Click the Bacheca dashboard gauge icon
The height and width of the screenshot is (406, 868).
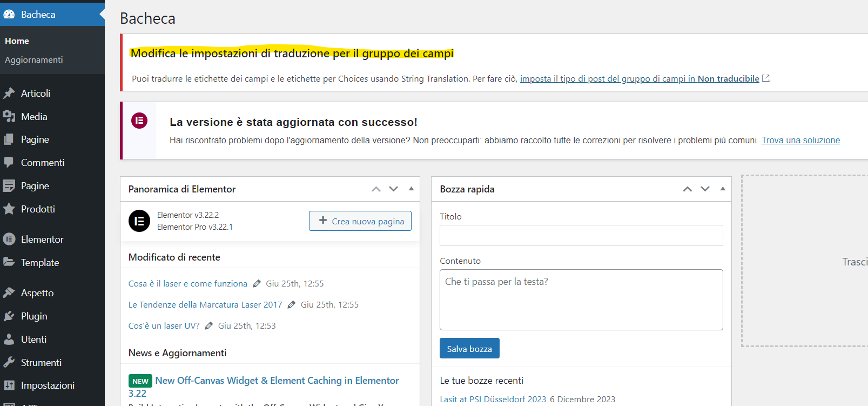pyautogui.click(x=9, y=15)
